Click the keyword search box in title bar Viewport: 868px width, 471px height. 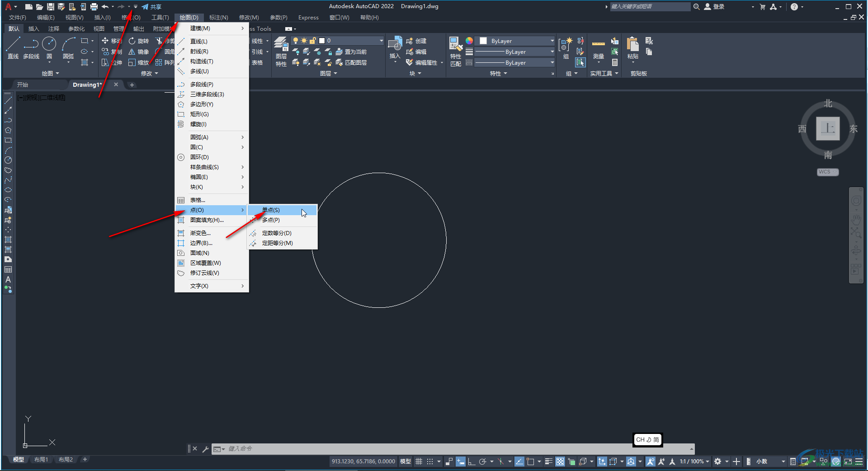coord(650,7)
